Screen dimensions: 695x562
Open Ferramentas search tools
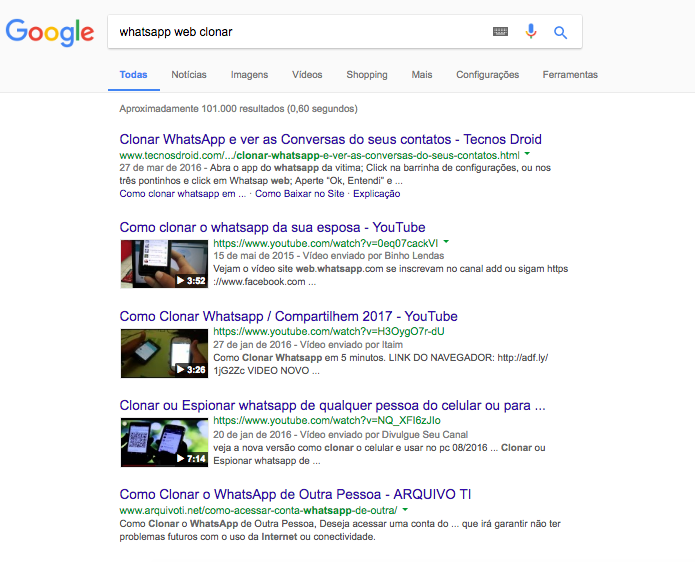570,74
